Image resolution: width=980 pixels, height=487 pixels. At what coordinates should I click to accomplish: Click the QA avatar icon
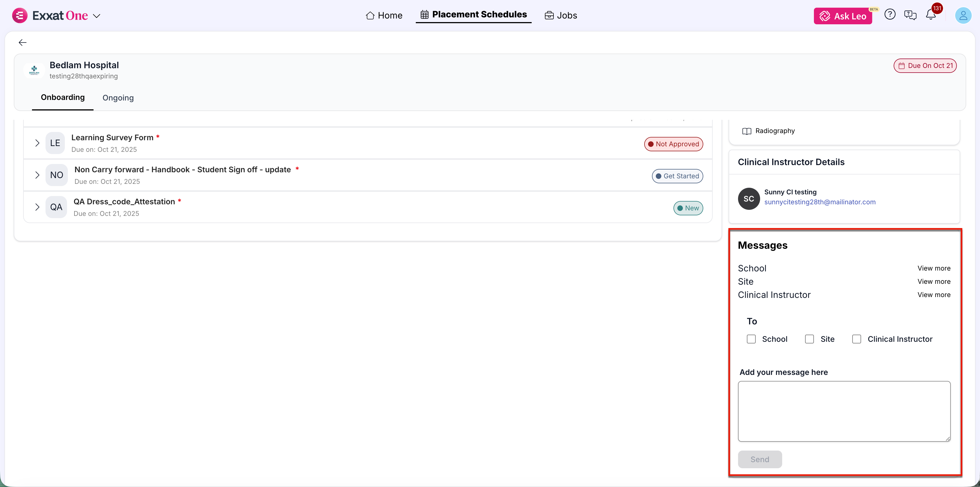(x=56, y=207)
